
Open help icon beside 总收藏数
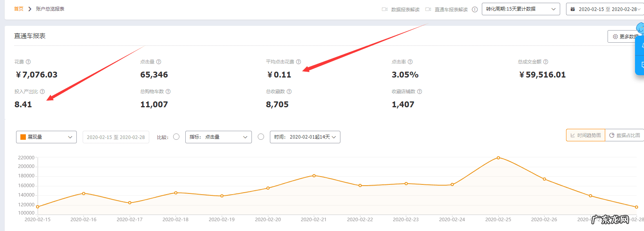289,92
